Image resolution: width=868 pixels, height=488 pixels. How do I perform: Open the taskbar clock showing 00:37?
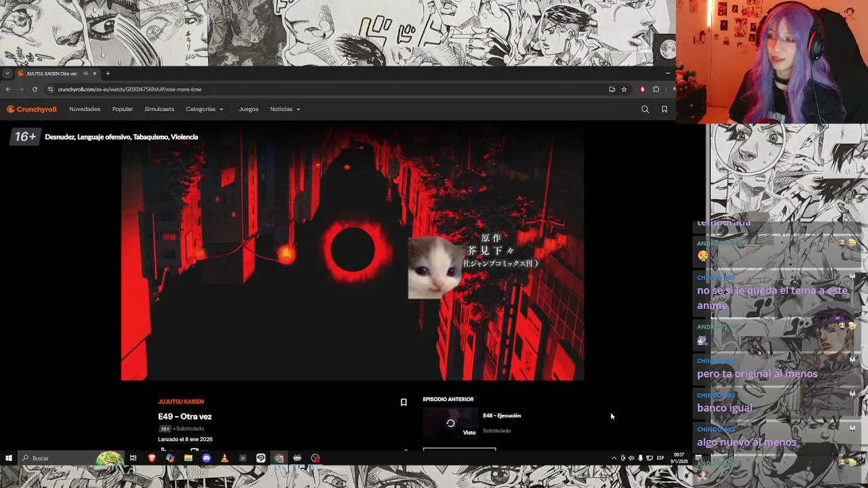[x=679, y=458]
